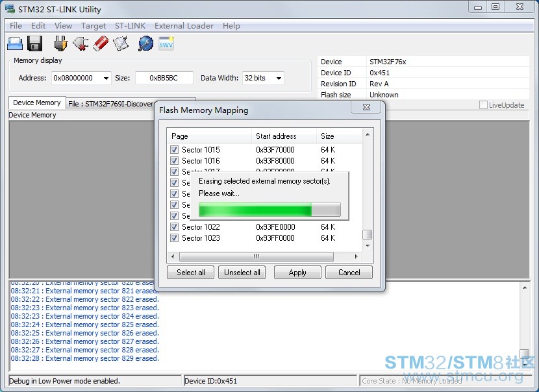Screen dimensions: 539x392
Task: Select log line sector 829 erased
Action: pyautogui.click(x=84, y=358)
